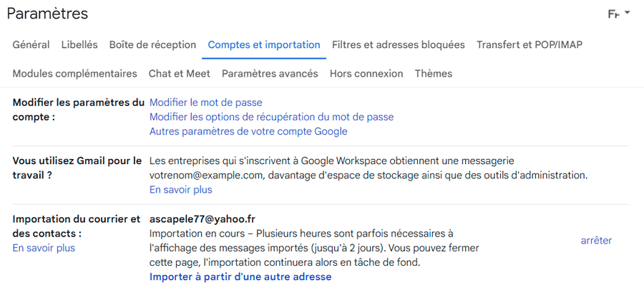Stop the import with arrêter link

pyautogui.click(x=596, y=241)
